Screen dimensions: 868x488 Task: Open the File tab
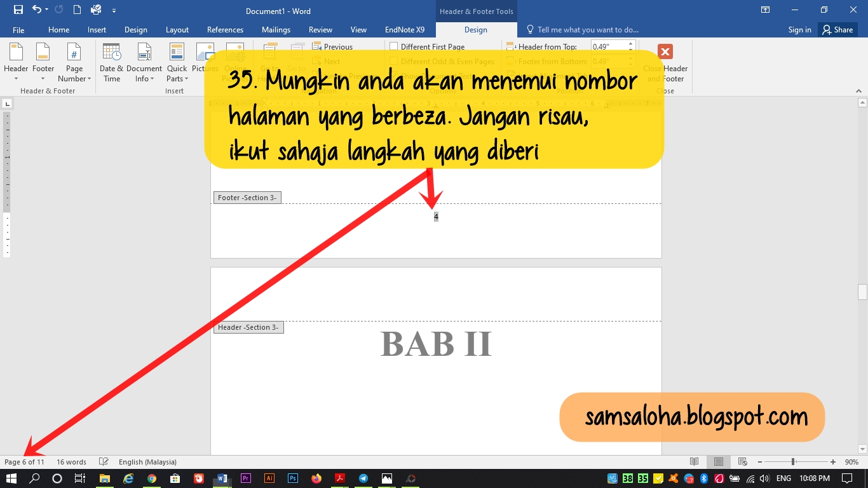click(x=18, y=30)
